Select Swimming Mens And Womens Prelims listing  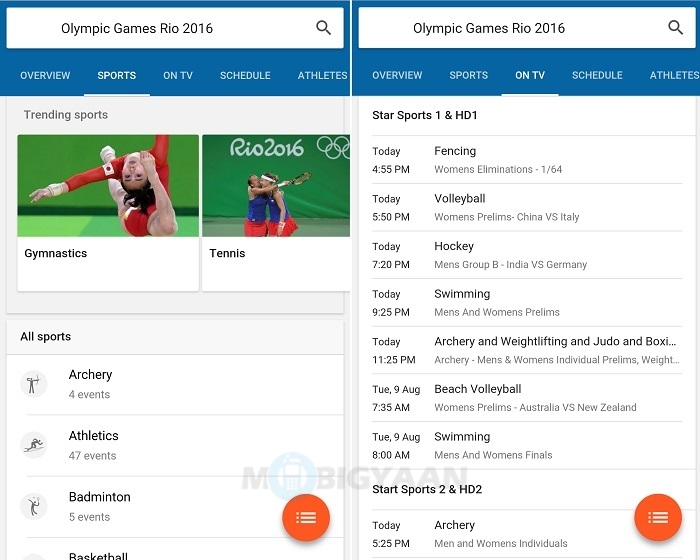527,303
